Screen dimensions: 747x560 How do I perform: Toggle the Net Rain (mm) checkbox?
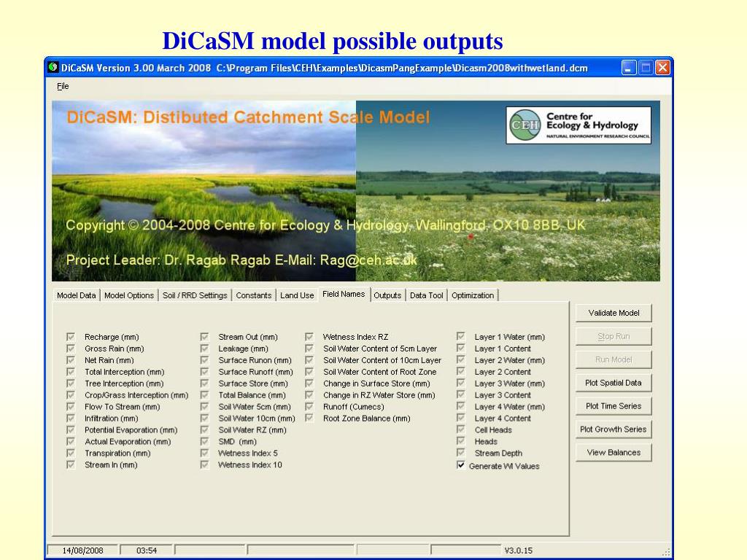tap(71, 360)
